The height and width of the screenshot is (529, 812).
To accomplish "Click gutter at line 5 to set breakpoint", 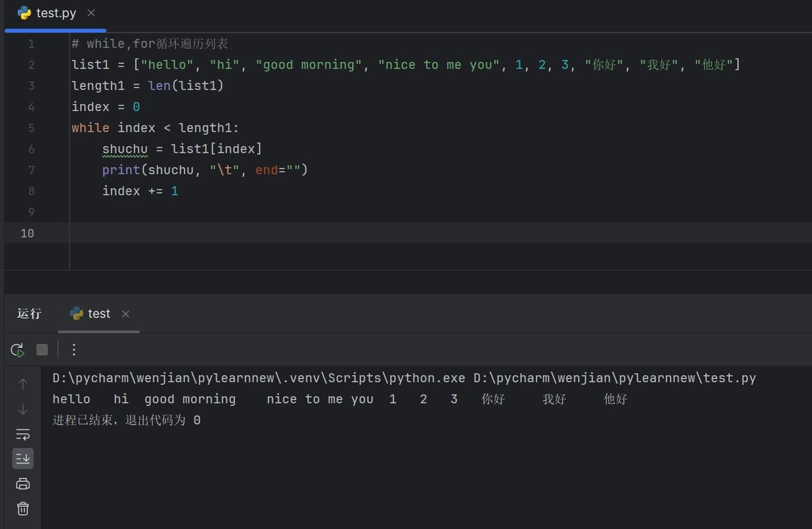I will (50, 128).
